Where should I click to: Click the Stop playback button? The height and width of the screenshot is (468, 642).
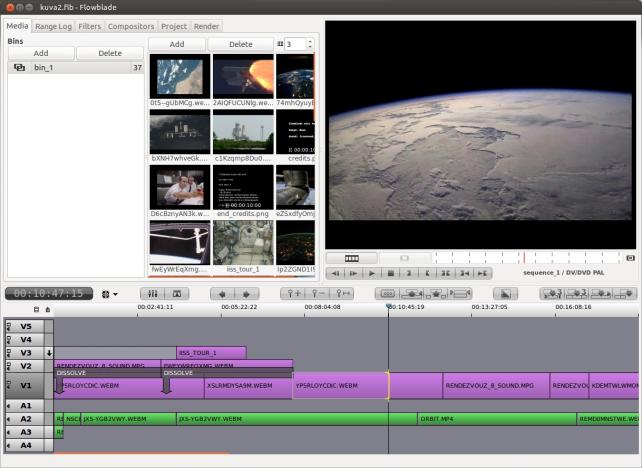click(x=390, y=273)
